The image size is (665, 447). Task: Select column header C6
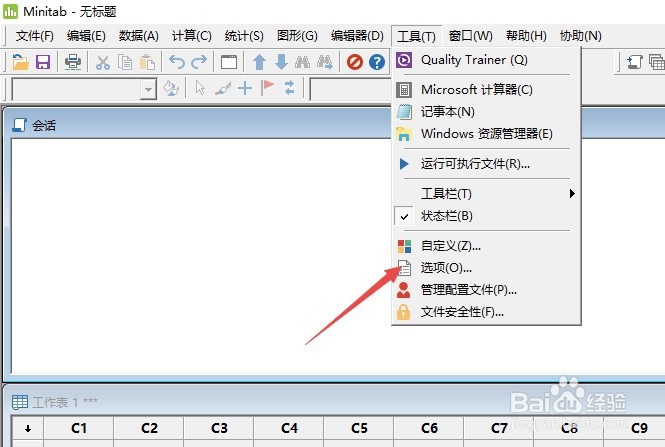click(x=429, y=428)
